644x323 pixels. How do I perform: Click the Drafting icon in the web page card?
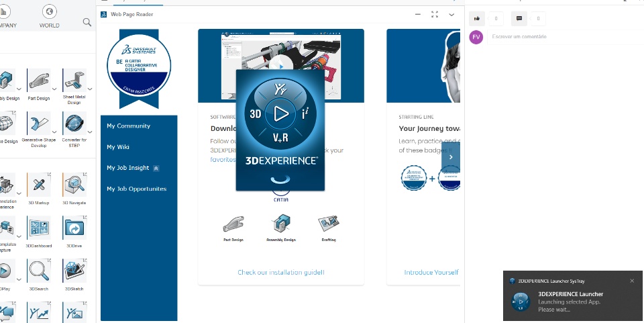pos(329,224)
